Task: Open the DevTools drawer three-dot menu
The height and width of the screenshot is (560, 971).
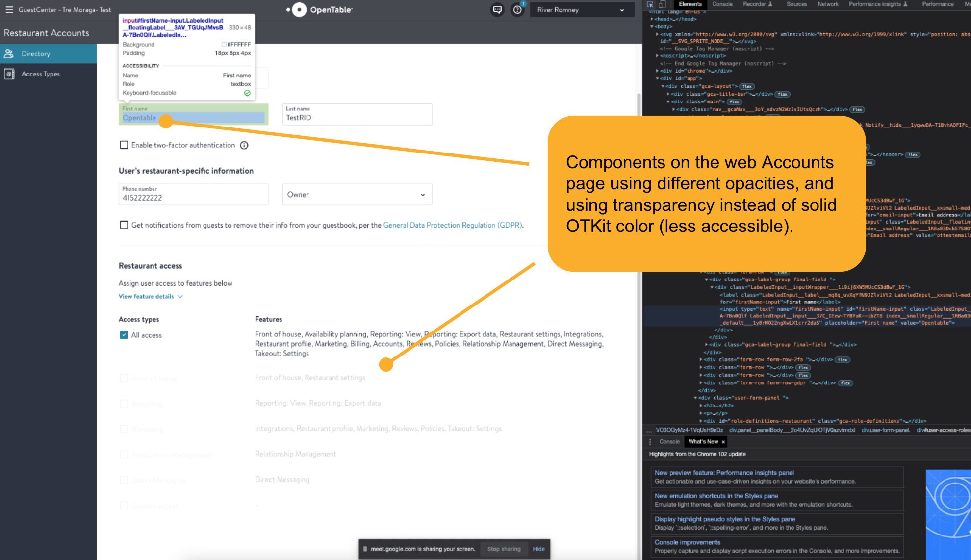Action: coord(650,442)
